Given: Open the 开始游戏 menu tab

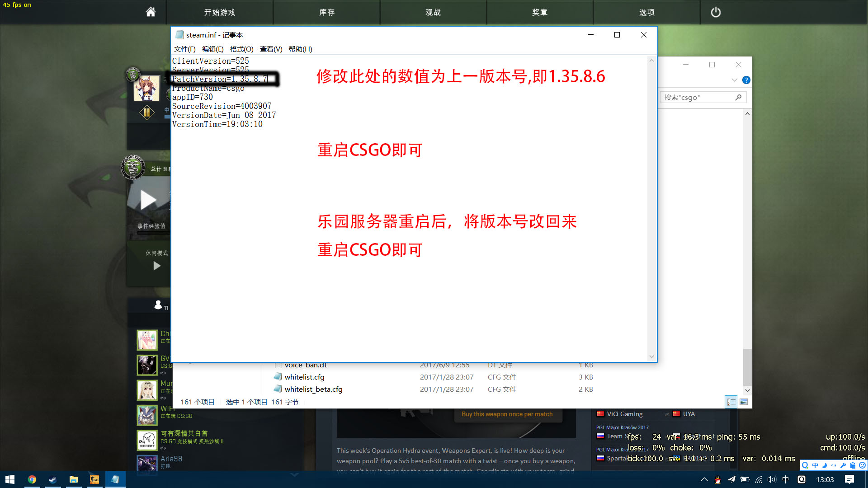Looking at the screenshot, I should [220, 12].
